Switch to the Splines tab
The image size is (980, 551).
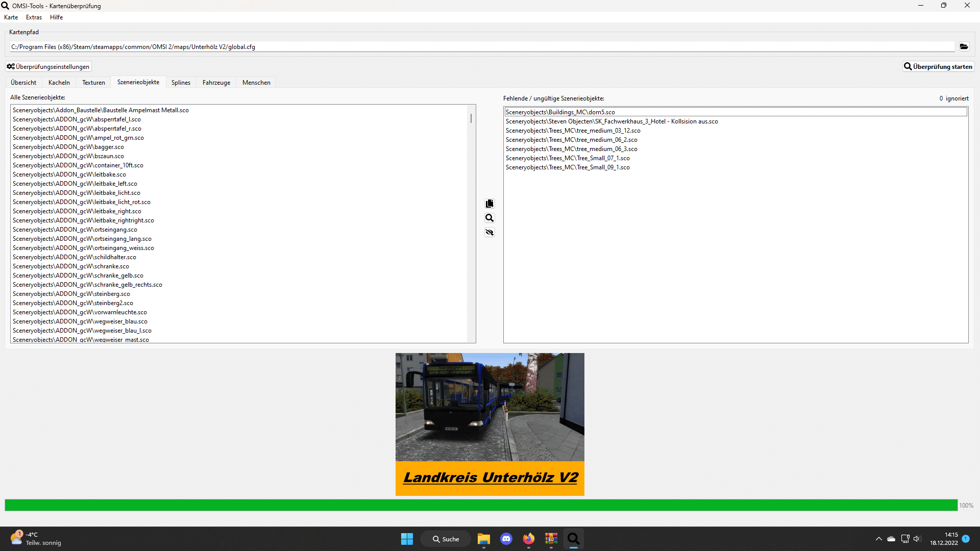pyautogui.click(x=181, y=82)
